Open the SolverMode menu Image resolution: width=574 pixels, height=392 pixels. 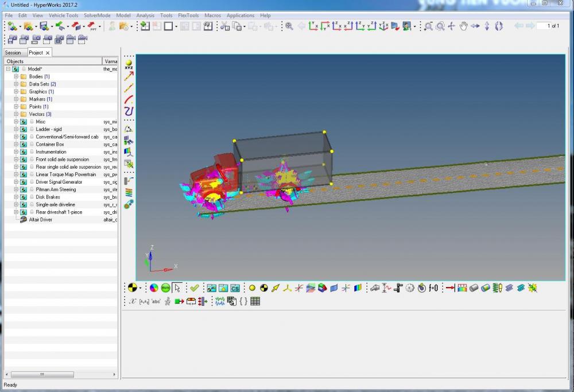(97, 15)
